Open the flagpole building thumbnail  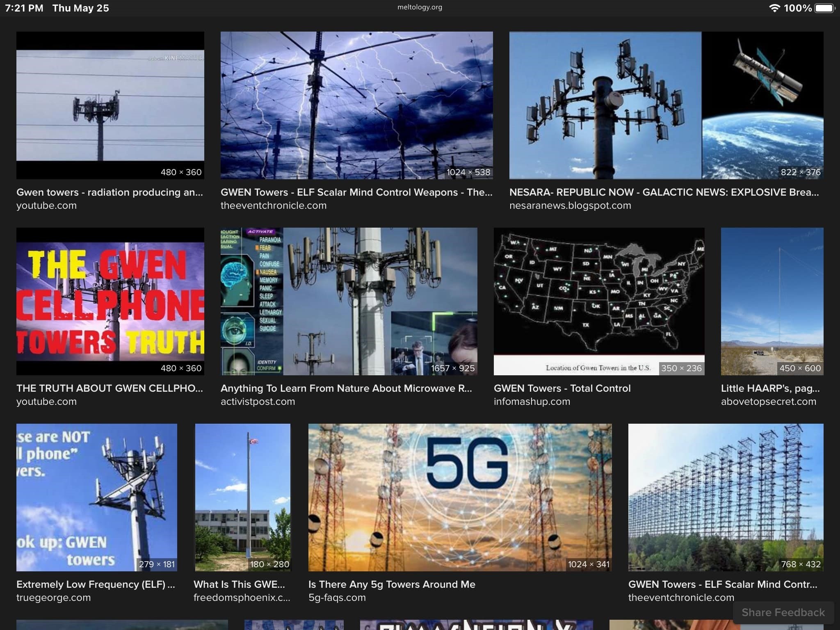pos(243,497)
